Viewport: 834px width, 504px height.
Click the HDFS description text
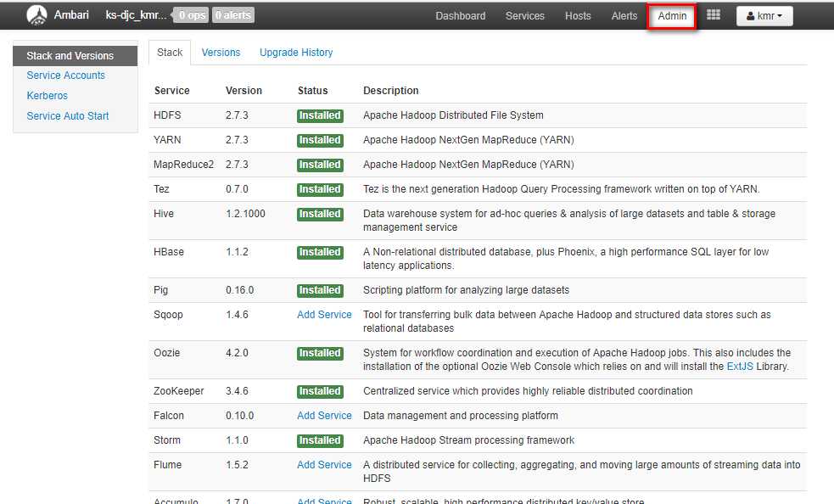coord(453,115)
